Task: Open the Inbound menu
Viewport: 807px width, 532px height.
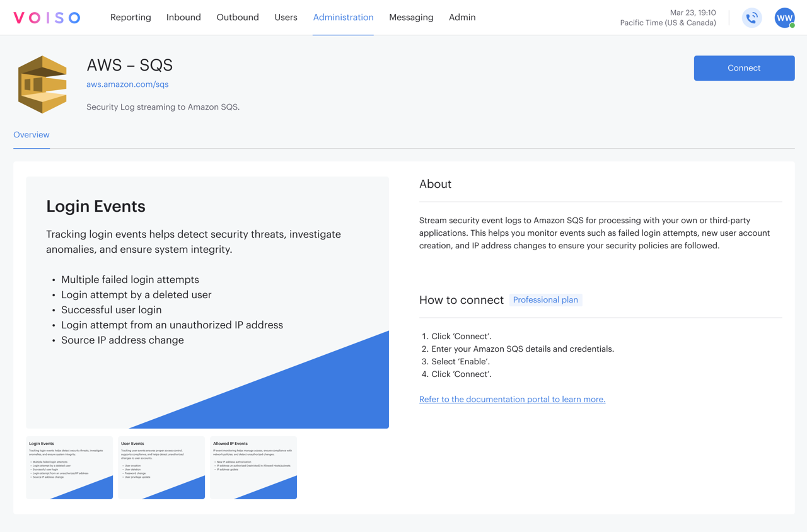Action: point(183,18)
